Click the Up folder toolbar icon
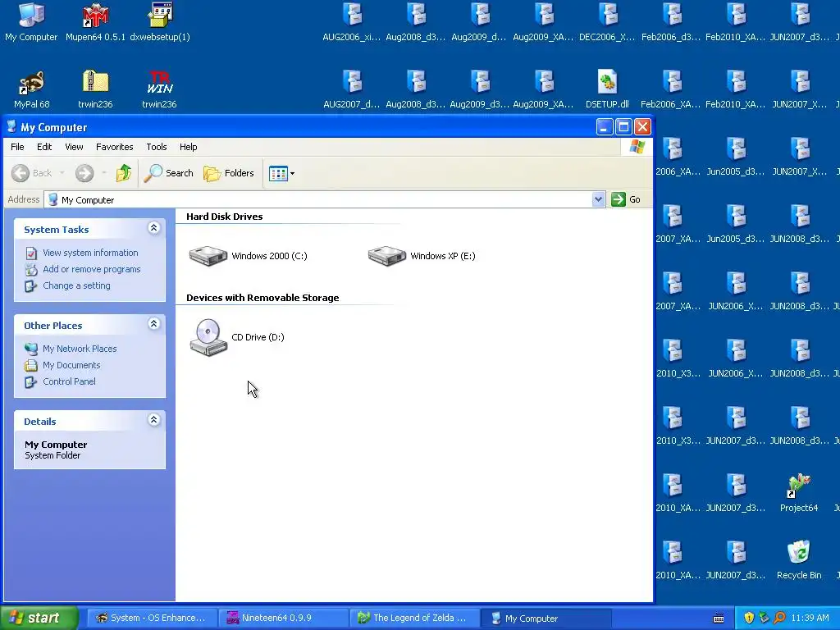 124,173
